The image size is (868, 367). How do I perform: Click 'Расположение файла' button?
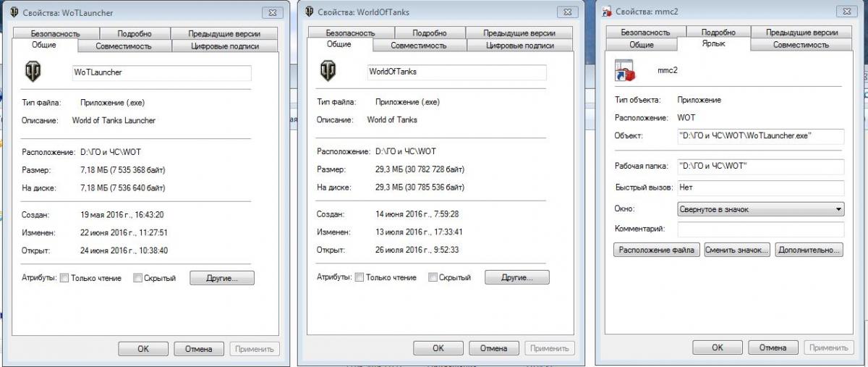coord(657,250)
